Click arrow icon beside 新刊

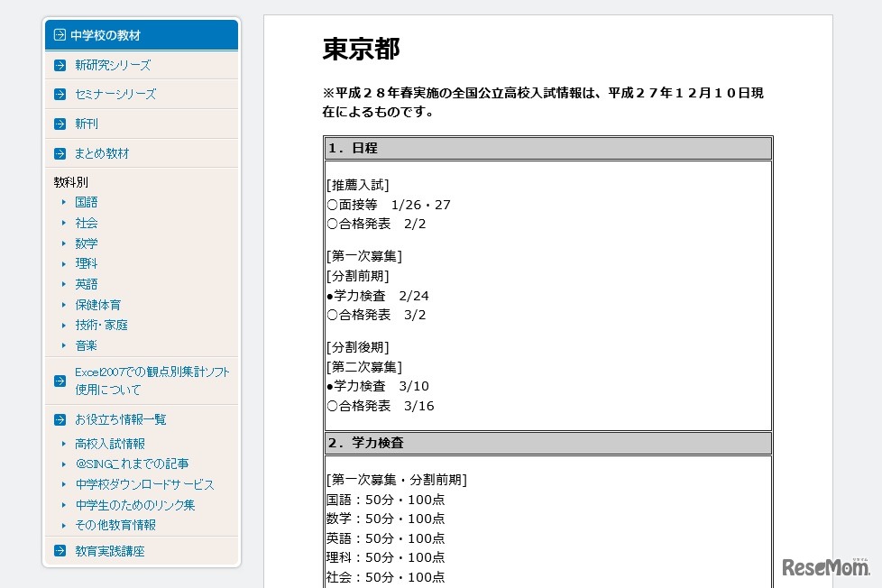click(60, 124)
